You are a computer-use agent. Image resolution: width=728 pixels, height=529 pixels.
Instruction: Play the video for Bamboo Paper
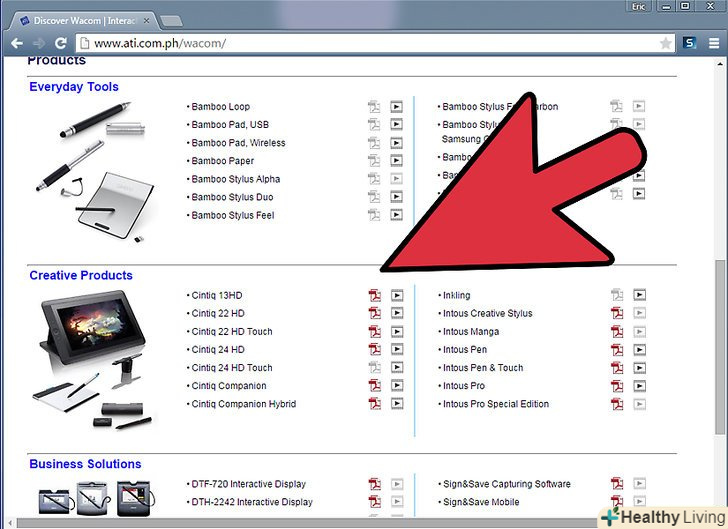pos(396,161)
